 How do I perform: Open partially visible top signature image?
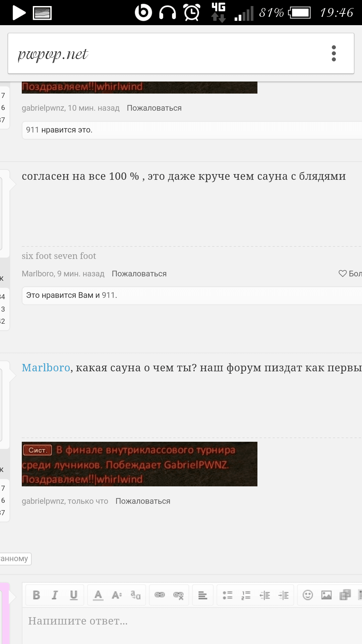coord(139,88)
